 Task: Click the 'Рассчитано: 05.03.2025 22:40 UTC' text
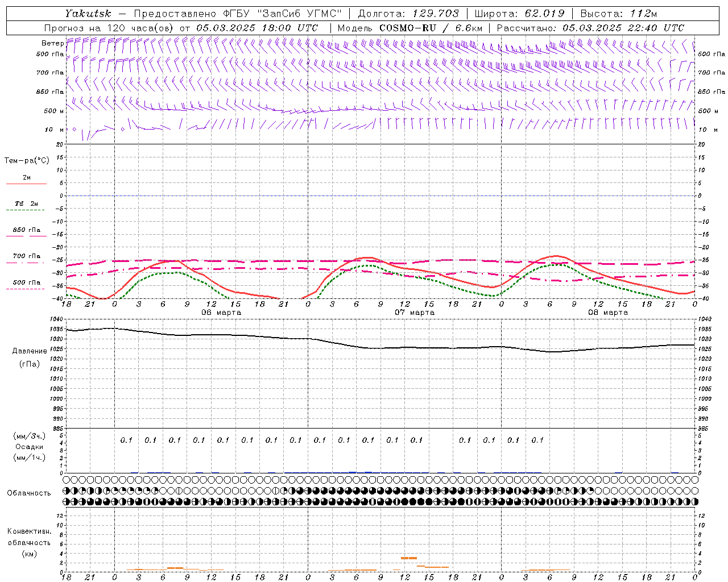pyautogui.click(x=590, y=28)
